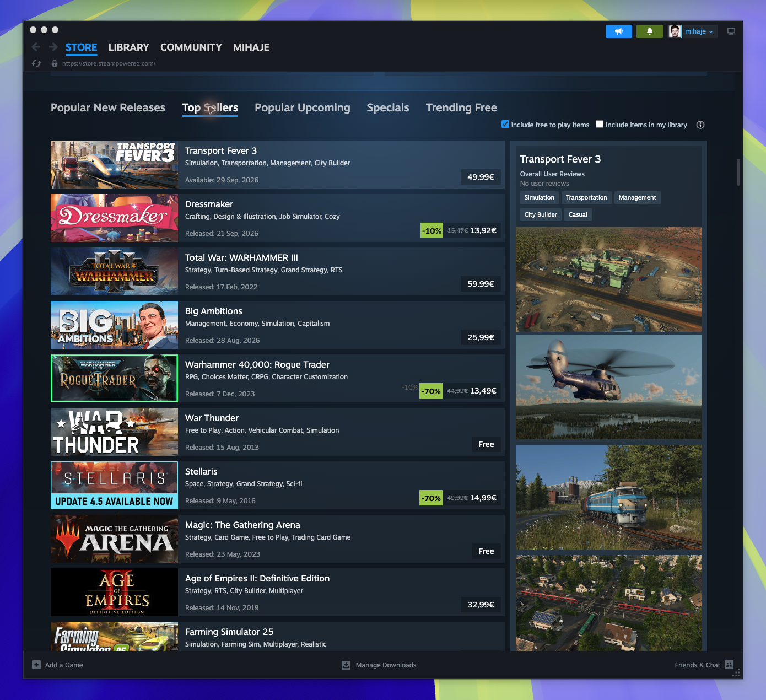Switch to Big Picture mode icon
Viewport: 766px width, 700px height.
point(731,31)
